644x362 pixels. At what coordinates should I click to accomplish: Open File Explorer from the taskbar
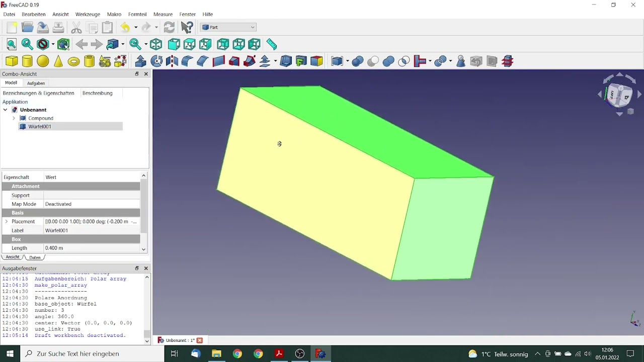pyautogui.click(x=216, y=353)
